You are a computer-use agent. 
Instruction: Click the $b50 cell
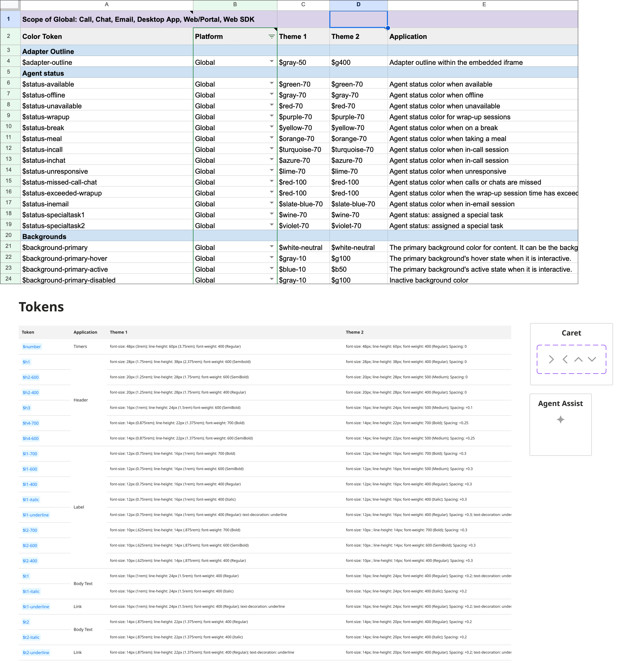pyautogui.click(x=358, y=268)
